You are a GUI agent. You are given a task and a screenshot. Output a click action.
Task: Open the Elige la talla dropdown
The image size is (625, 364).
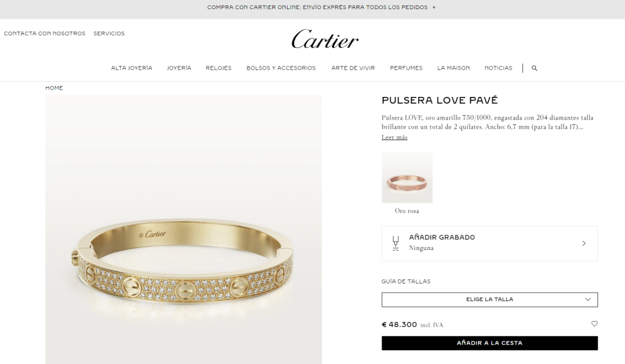click(x=490, y=299)
